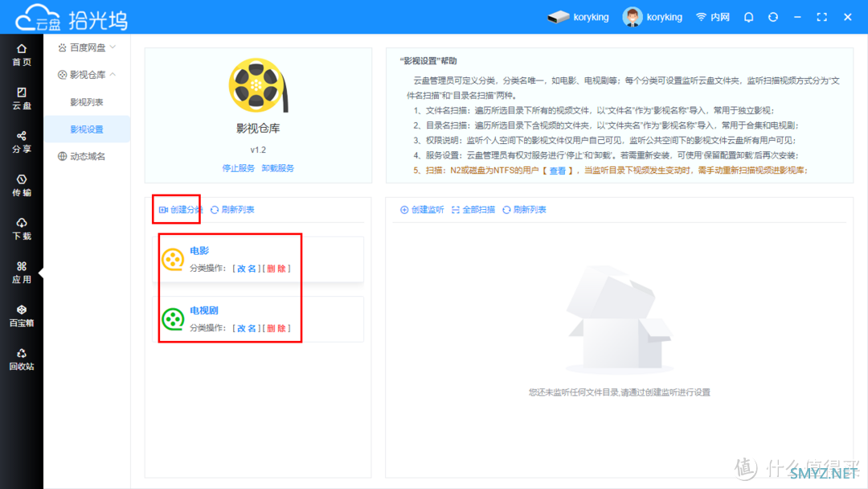
Task: Click the 查看 link in help text
Action: click(x=558, y=171)
